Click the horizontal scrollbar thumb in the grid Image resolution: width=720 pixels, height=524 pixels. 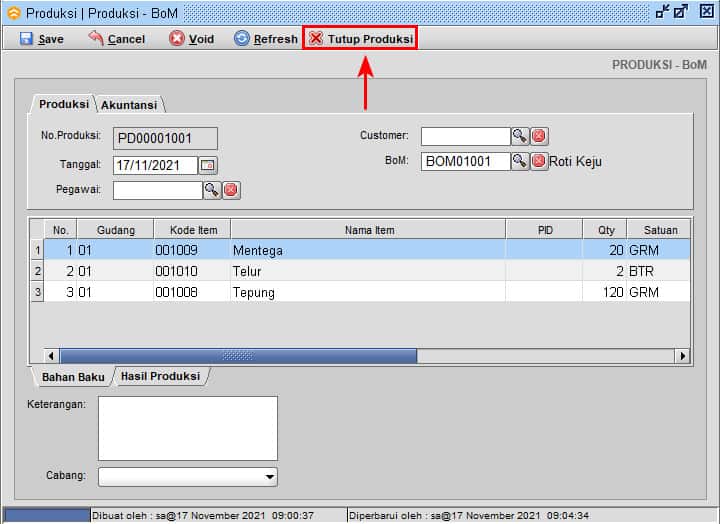(x=238, y=356)
